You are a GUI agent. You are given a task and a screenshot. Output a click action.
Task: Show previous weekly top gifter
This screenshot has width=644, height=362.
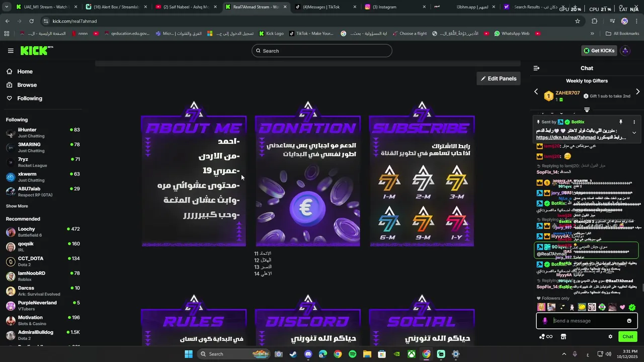(536, 92)
